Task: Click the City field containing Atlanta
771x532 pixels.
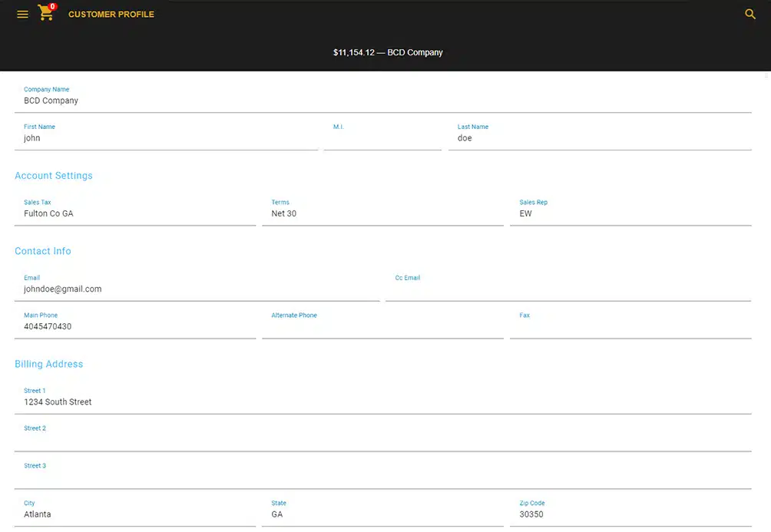Action: (135, 514)
